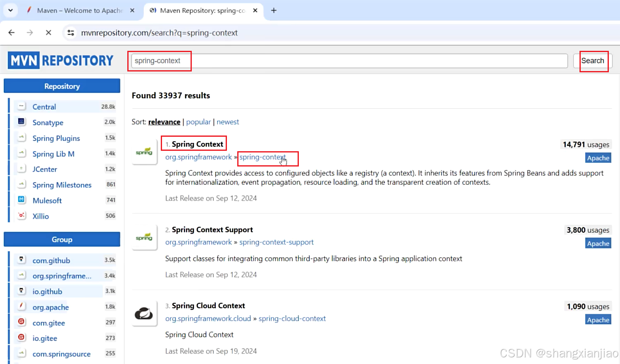The image size is (620, 364).
Task: Open Spring Cloud Context logo thumbnail
Action: click(x=144, y=314)
